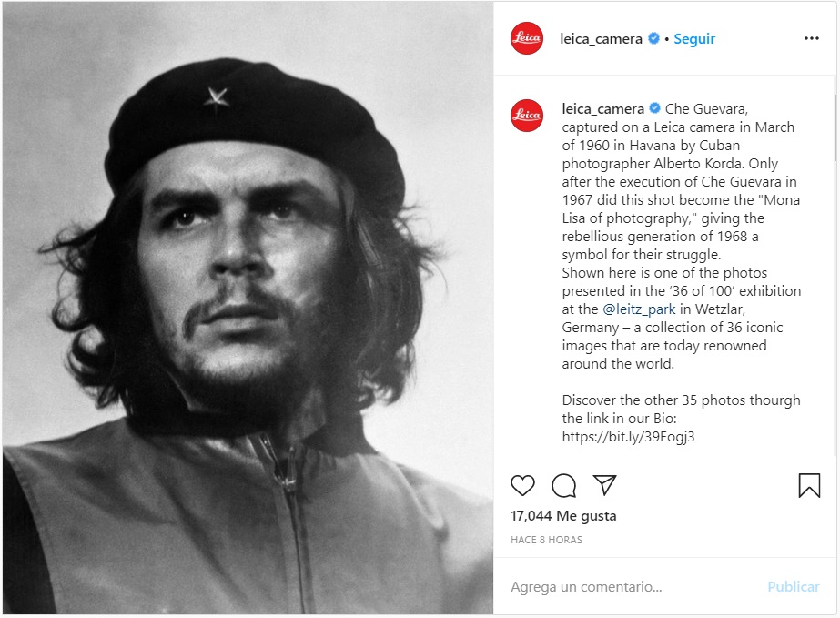Click the Che Guevara photo
This screenshot has height=618, width=840.
(x=248, y=309)
